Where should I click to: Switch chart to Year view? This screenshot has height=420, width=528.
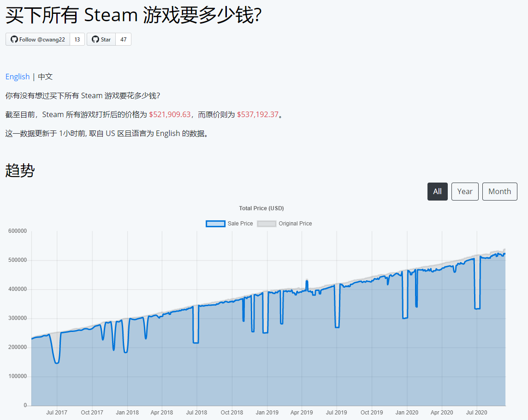click(x=465, y=191)
